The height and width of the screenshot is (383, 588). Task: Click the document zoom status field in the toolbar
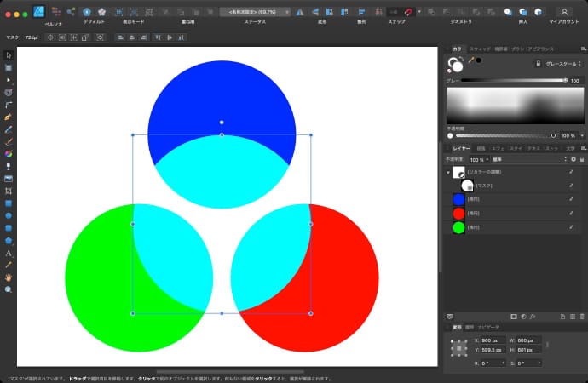click(x=254, y=12)
